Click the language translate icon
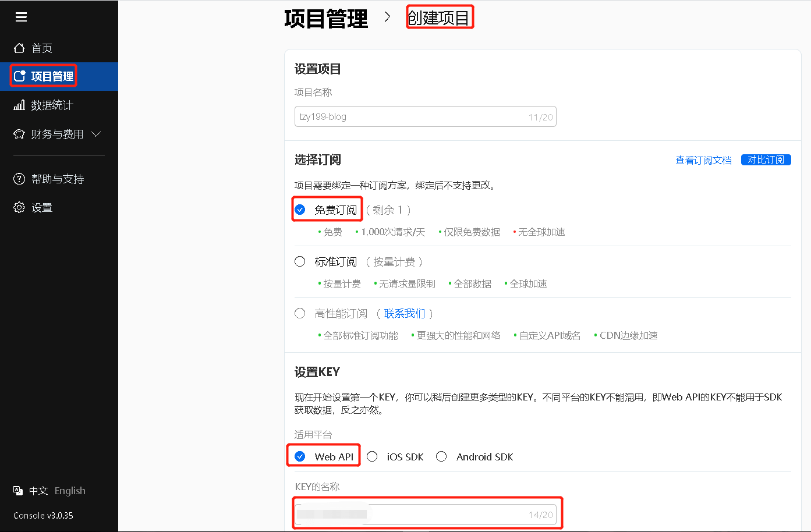 pyautogui.click(x=18, y=491)
